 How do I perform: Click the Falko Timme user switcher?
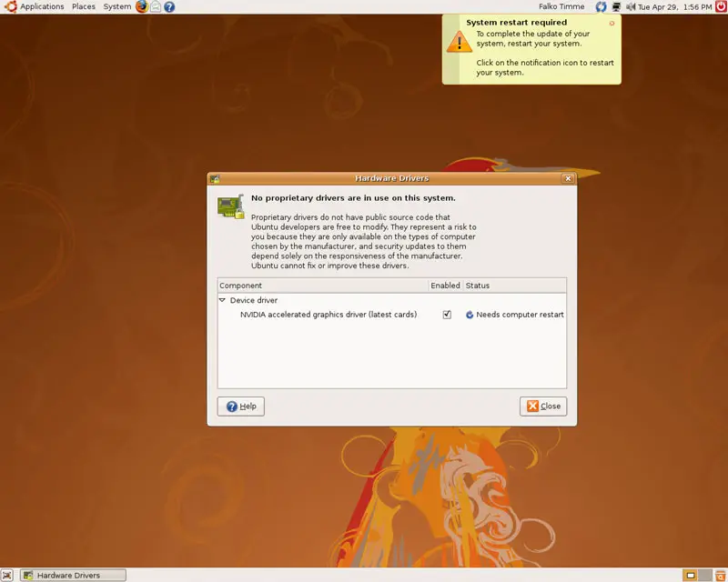[561, 6]
